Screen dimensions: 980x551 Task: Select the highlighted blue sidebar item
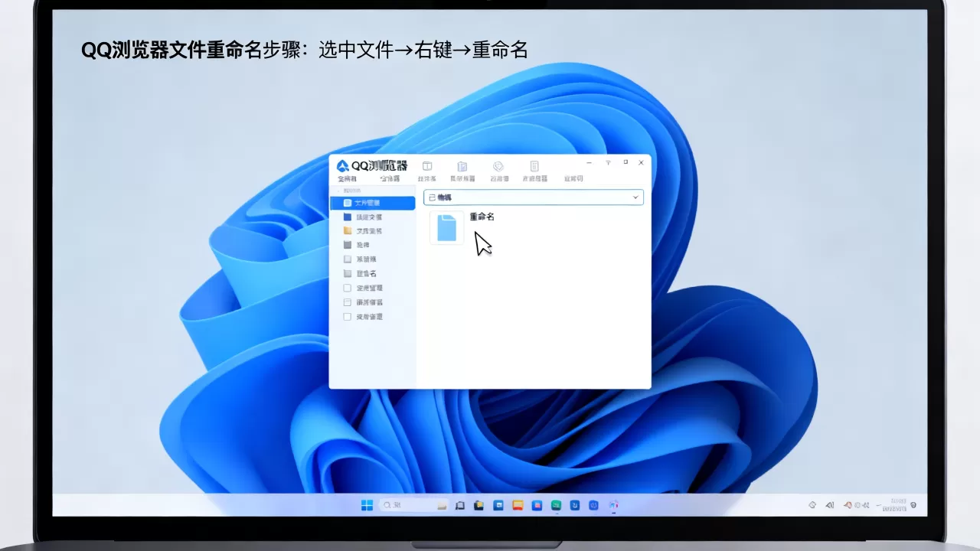point(372,203)
